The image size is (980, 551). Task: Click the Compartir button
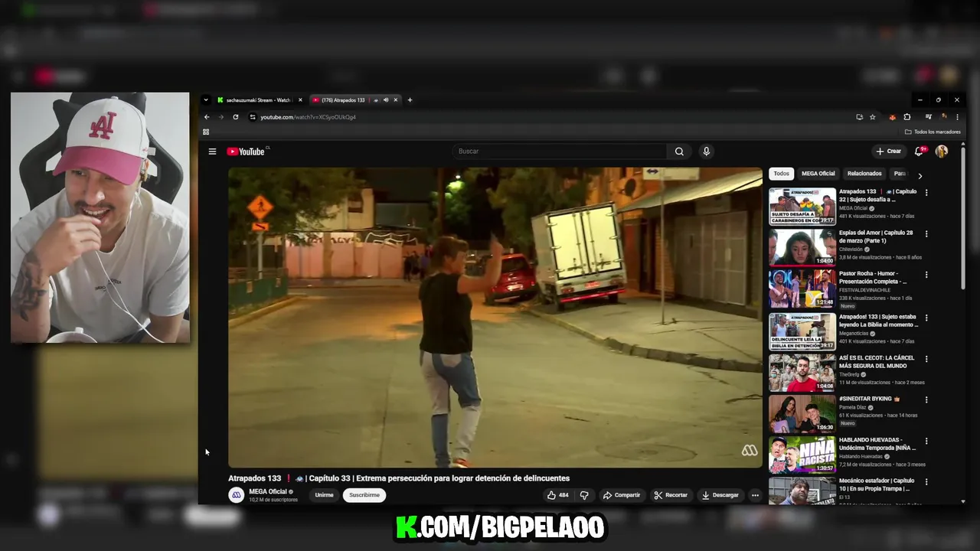click(622, 495)
